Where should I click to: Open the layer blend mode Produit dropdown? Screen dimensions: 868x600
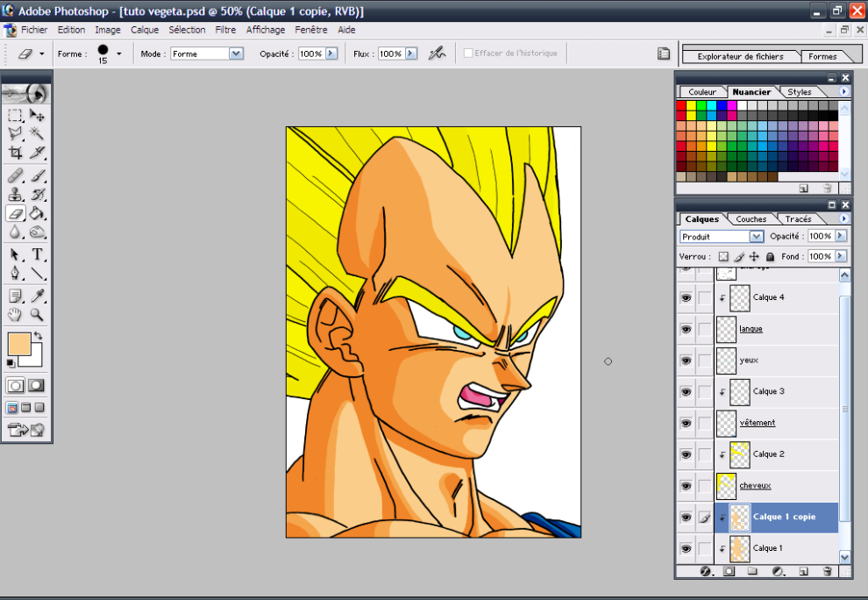click(756, 237)
